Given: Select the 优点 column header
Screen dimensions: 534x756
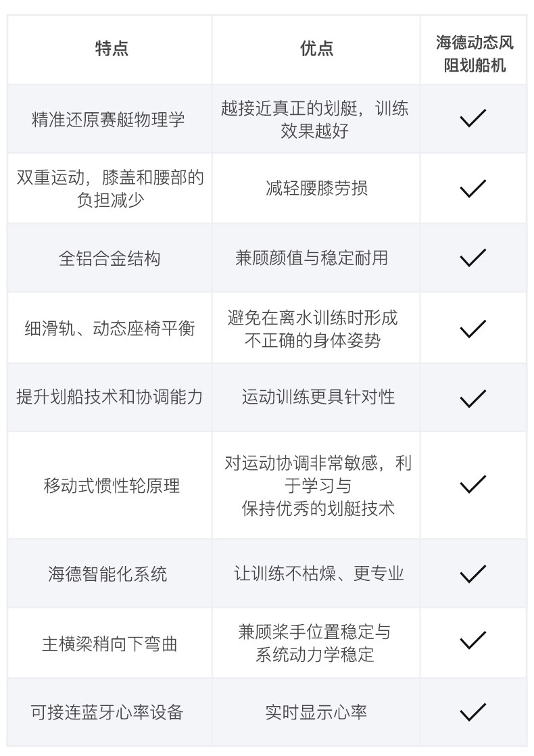Looking at the screenshot, I should [316, 49].
